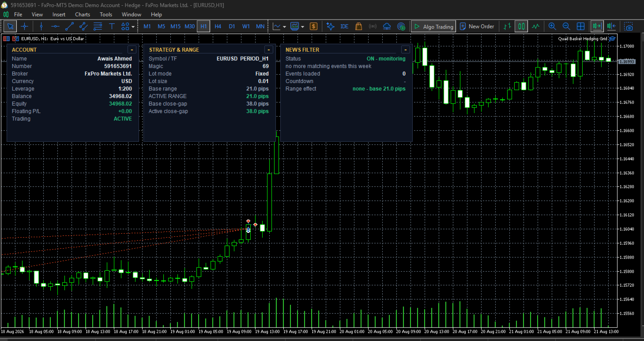This screenshot has width=644, height=341.
Task: Click the current price label on price scale
Action: pos(627,61)
